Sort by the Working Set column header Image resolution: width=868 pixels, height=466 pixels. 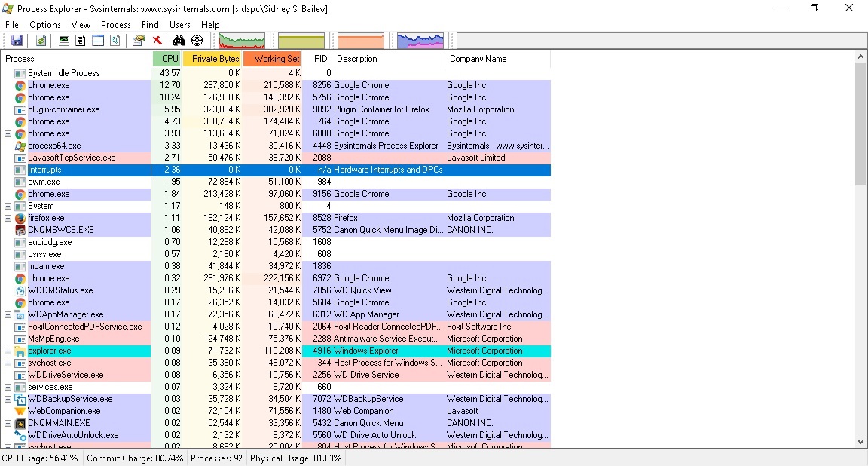click(272, 59)
